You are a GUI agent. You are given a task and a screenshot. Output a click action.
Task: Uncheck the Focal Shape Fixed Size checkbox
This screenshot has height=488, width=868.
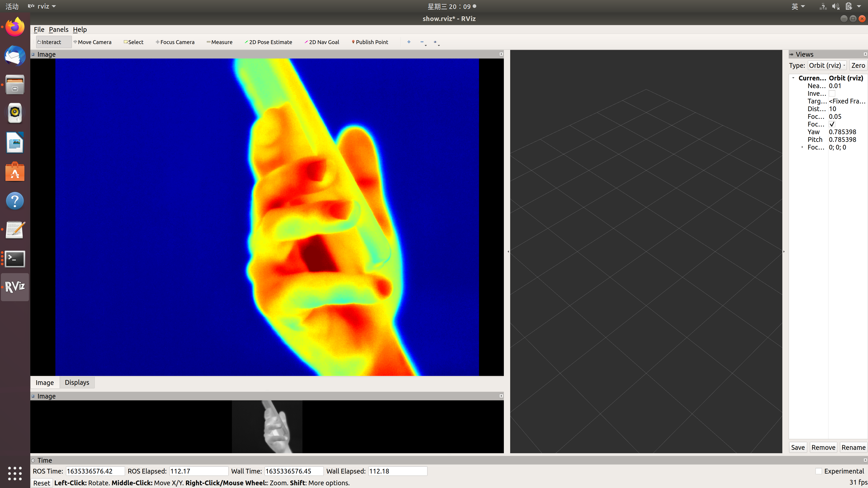tap(832, 124)
